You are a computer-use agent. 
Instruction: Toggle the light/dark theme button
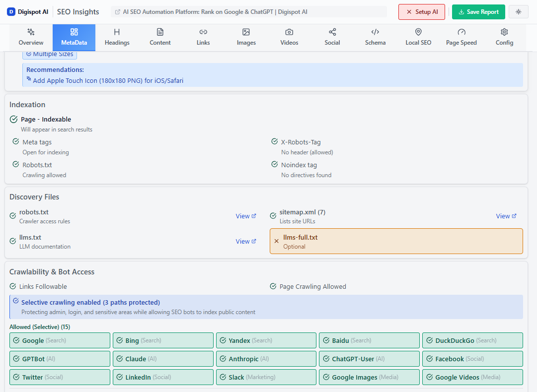click(519, 12)
